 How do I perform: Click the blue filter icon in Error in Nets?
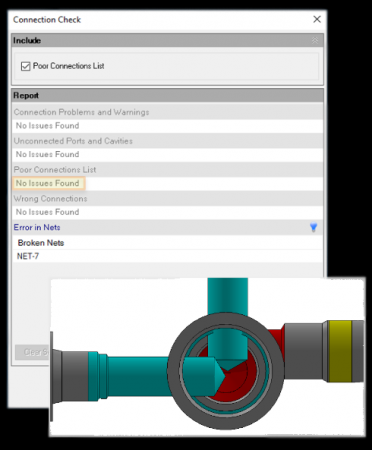tap(313, 227)
